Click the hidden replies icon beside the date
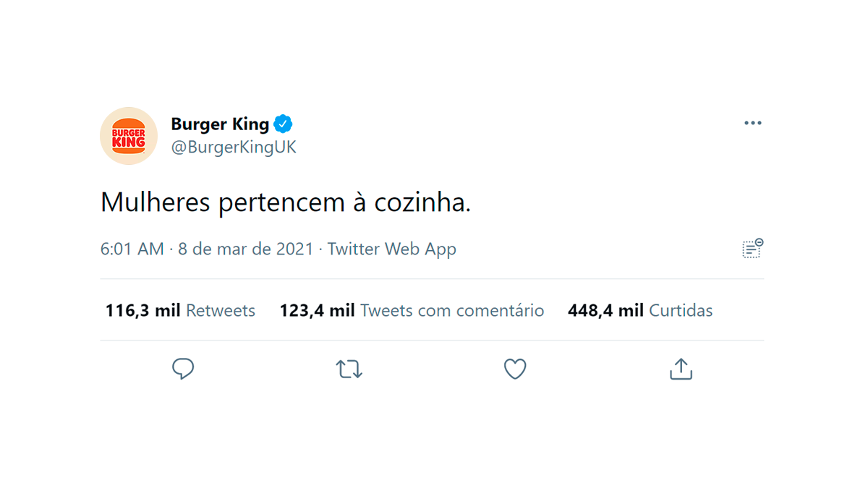Screen dimensions: 868x488 [753, 248]
